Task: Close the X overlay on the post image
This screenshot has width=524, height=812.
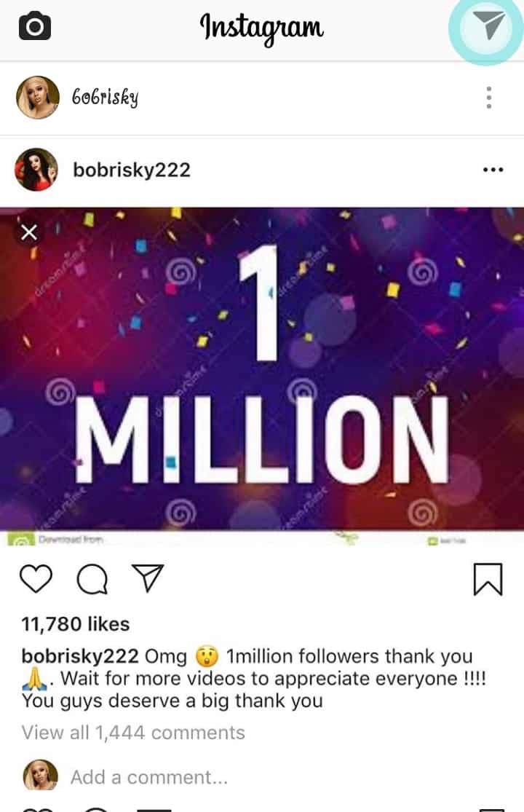Action: [29, 232]
